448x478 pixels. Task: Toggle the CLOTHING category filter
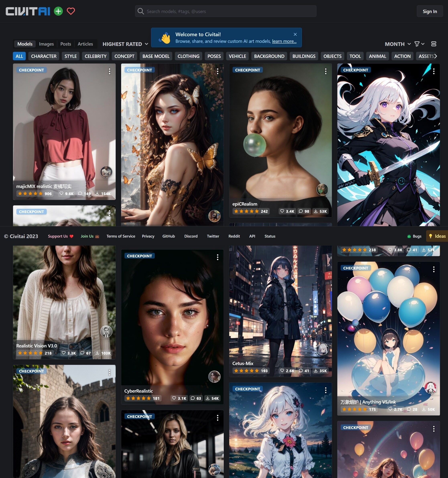pyautogui.click(x=188, y=56)
